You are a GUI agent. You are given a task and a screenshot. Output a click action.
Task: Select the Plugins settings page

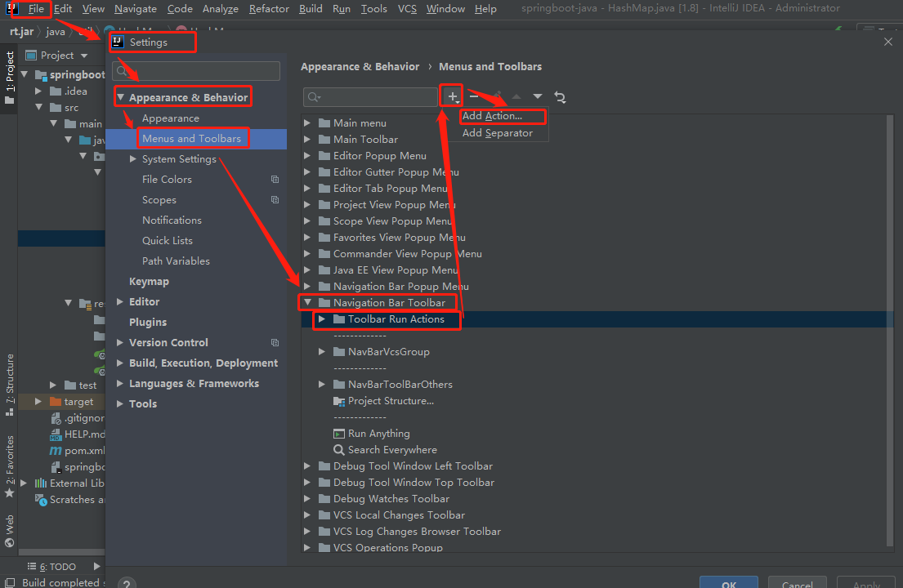148,323
